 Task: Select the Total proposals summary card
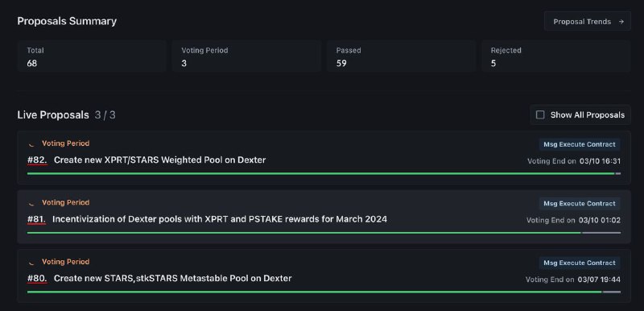[92, 56]
